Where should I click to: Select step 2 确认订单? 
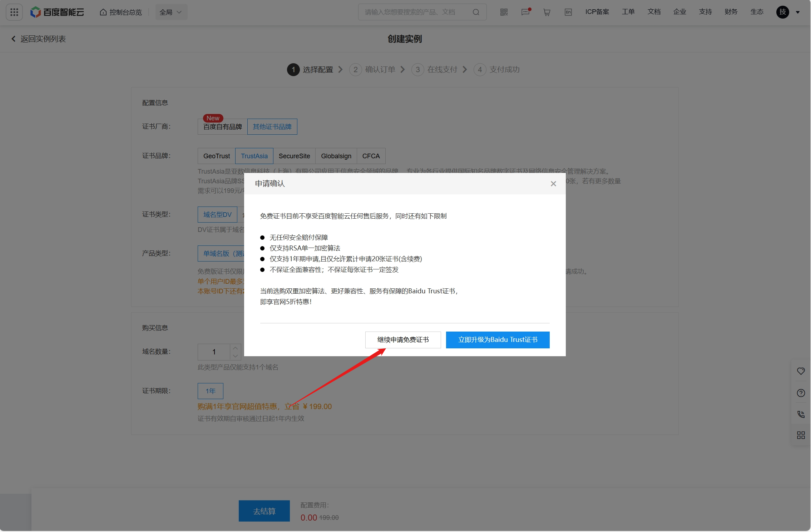[x=372, y=70]
